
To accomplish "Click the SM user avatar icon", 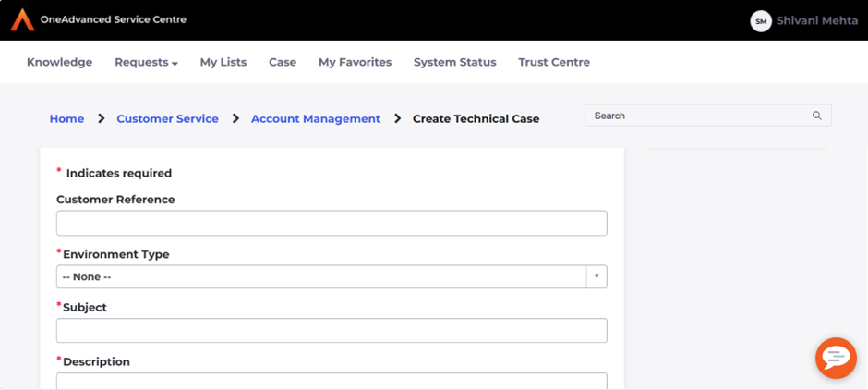I will coord(761,21).
